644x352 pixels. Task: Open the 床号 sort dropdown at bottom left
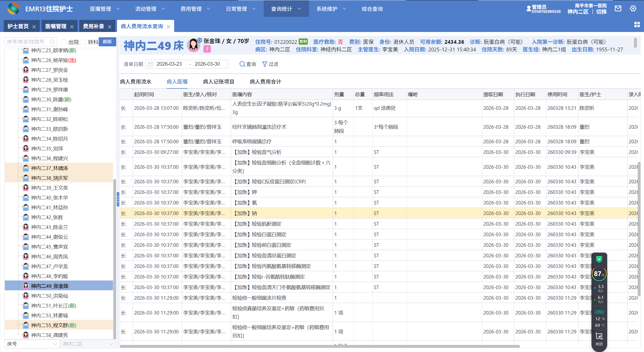point(32,344)
